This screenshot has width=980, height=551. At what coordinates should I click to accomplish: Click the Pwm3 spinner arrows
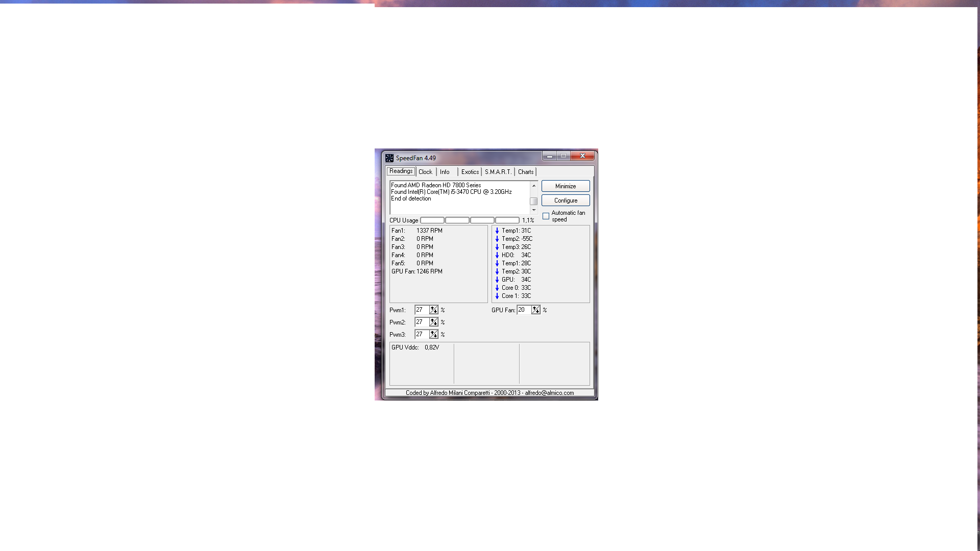coord(434,334)
